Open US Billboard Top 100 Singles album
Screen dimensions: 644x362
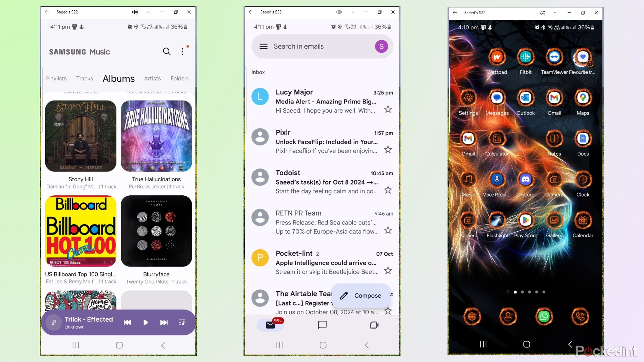coord(81,231)
